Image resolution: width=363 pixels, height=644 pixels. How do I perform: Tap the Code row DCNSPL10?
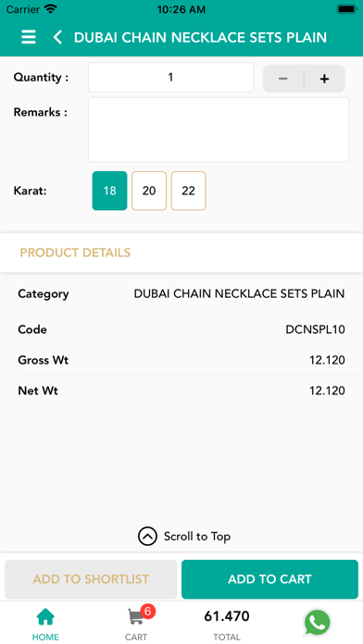click(181, 329)
